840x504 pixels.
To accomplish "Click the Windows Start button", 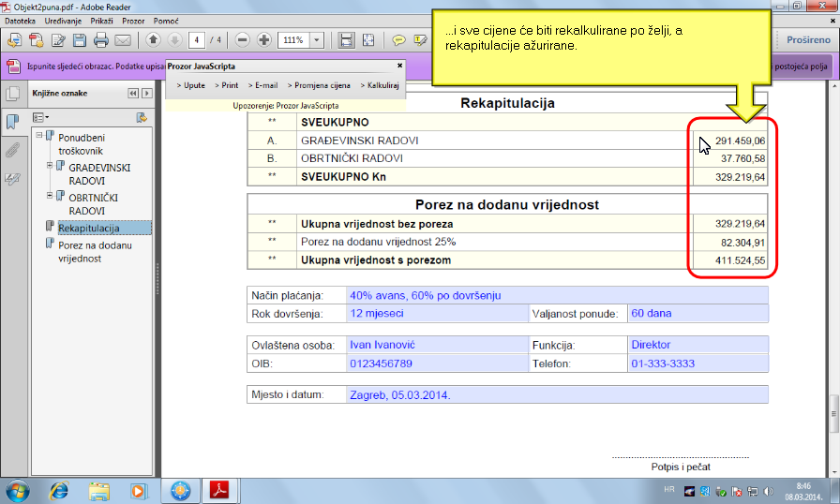I will pos(17,491).
